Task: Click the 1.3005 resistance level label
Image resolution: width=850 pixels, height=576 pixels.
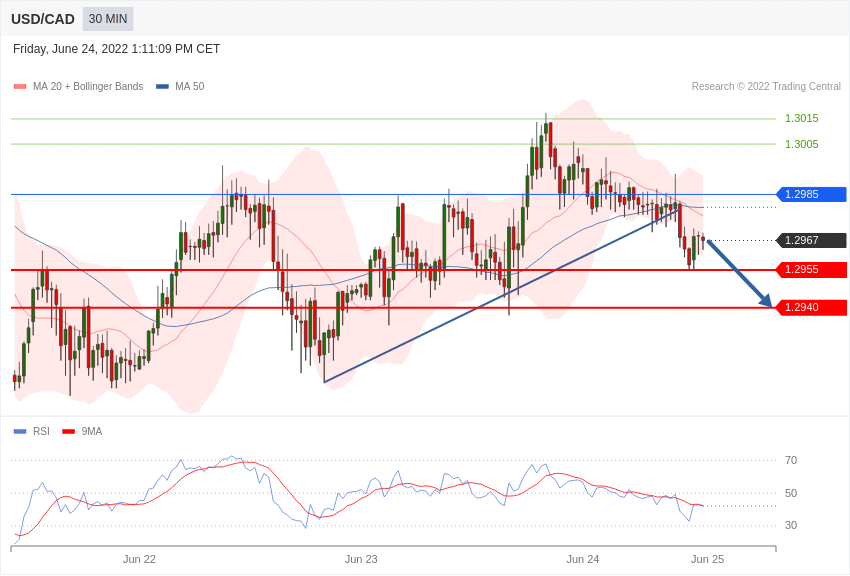Action: coord(802,144)
